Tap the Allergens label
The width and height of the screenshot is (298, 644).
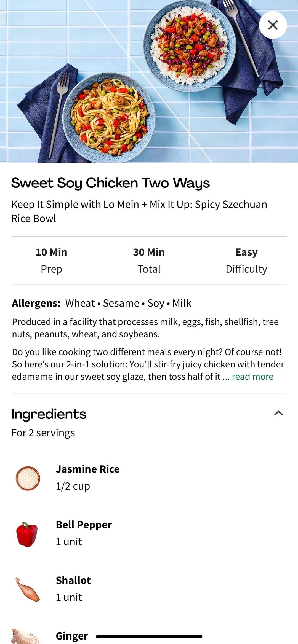click(x=36, y=303)
